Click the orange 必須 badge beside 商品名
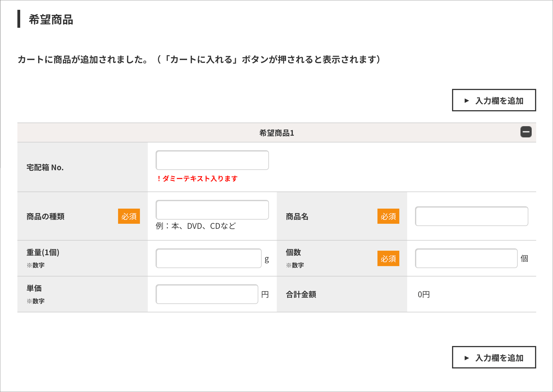The image size is (553, 392). tap(388, 216)
